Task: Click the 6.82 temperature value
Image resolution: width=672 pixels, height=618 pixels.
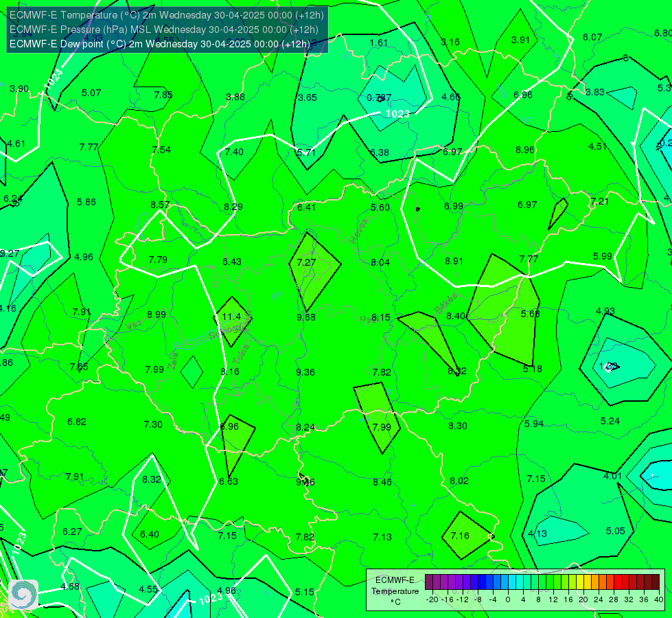Action: click(77, 422)
